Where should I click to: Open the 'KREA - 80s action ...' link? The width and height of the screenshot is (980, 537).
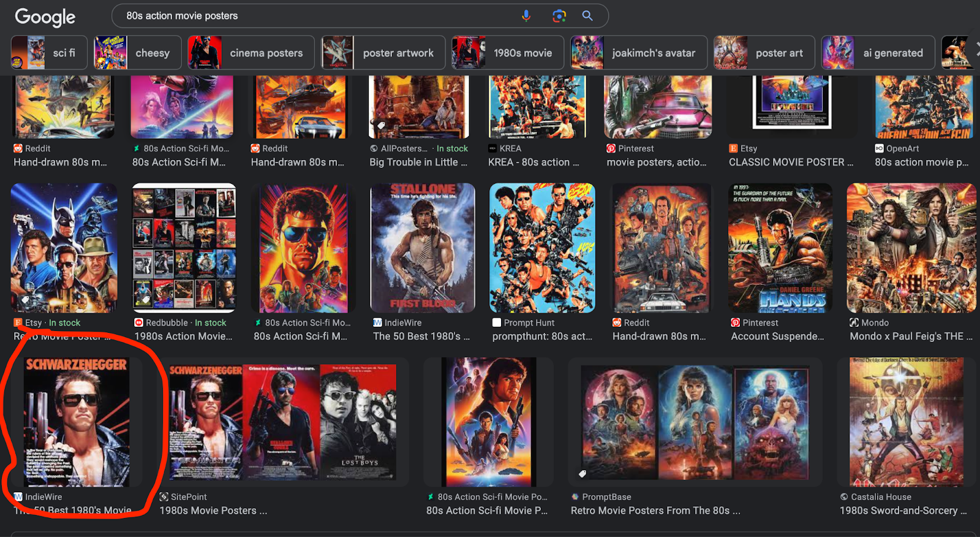[533, 162]
